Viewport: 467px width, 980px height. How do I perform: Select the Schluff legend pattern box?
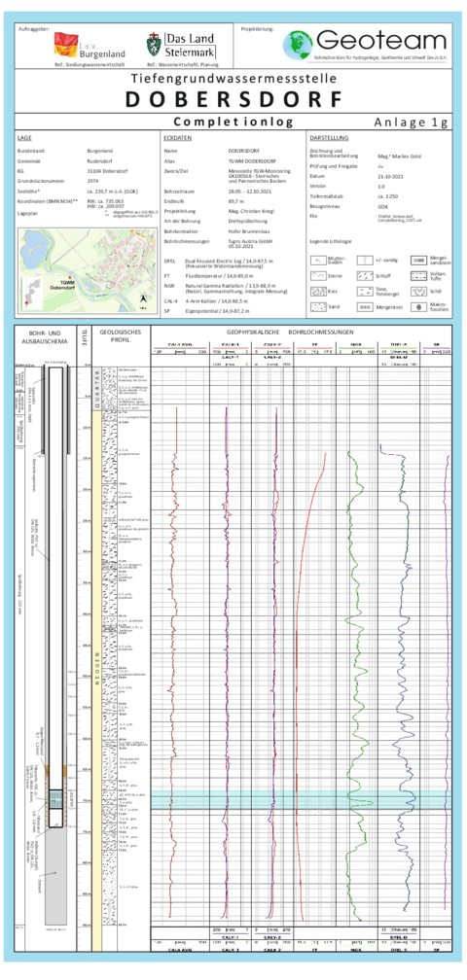click(365, 276)
